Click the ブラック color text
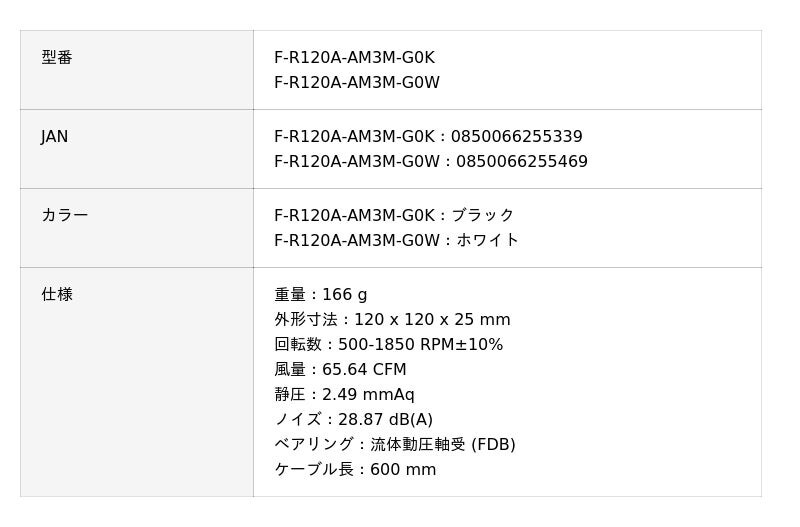Viewport: 800px width, 527px height. pyautogui.click(x=482, y=216)
